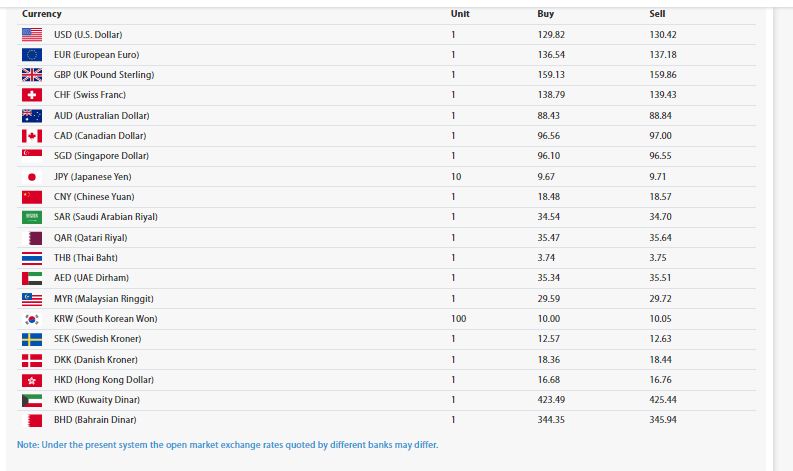Viewport: 793px width, 471px height.
Task: Click the EUR buy rate 136.54
Action: coord(552,55)
